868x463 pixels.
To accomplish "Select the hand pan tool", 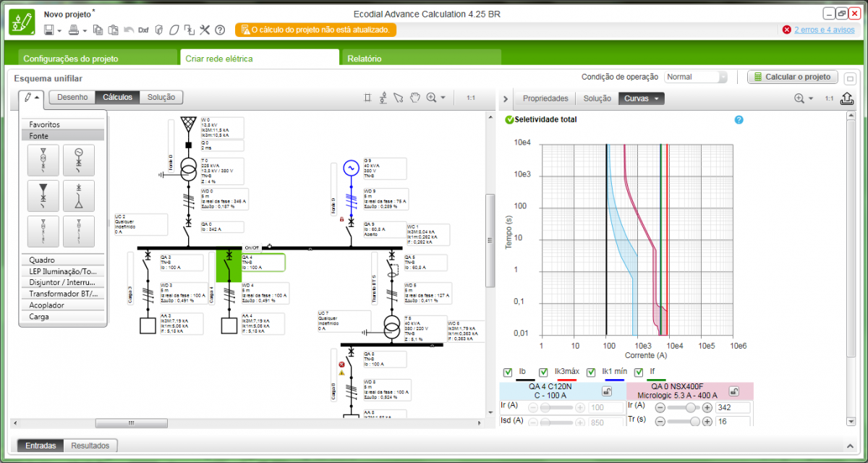I will click(415, 98).
